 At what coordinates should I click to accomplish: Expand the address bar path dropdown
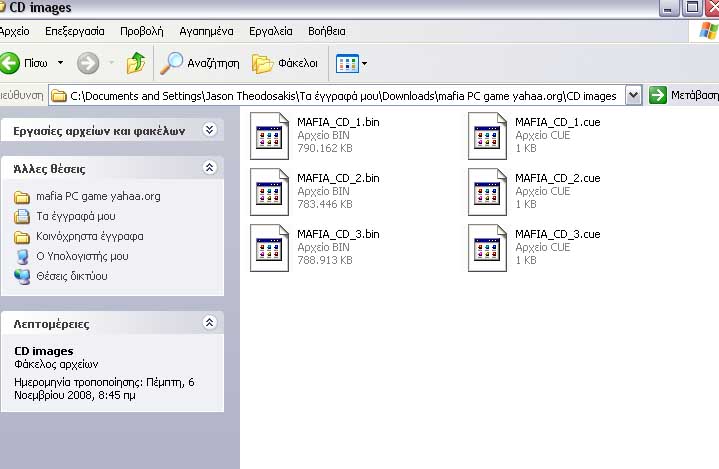tap(633, 96)
